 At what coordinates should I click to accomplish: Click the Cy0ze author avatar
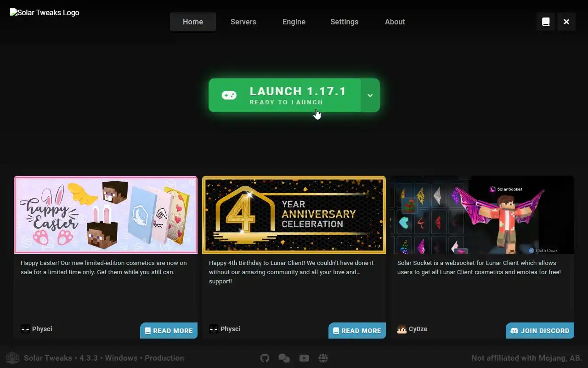(402, 329)
